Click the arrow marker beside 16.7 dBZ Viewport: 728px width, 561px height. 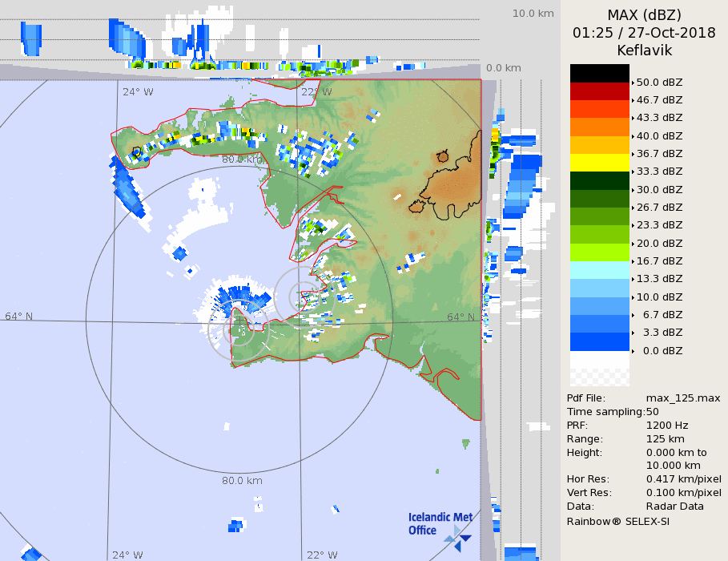pos(633,261)
